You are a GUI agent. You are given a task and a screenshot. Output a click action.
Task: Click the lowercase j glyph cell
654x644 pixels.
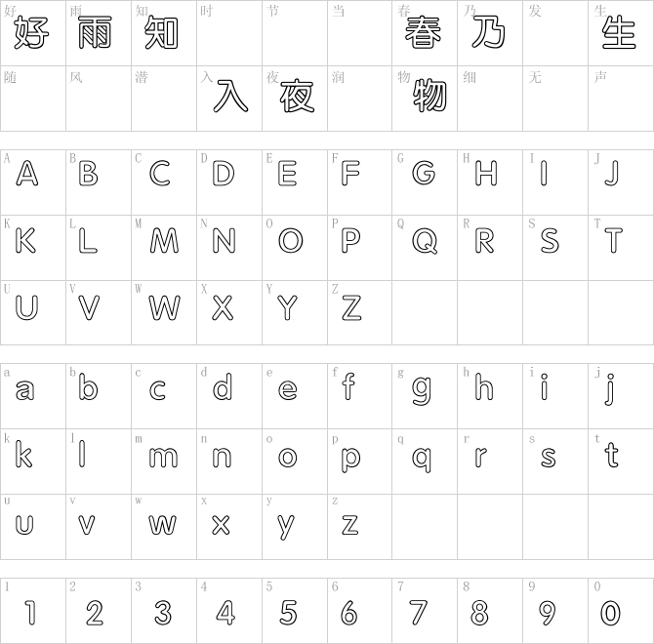click(621, 396)
